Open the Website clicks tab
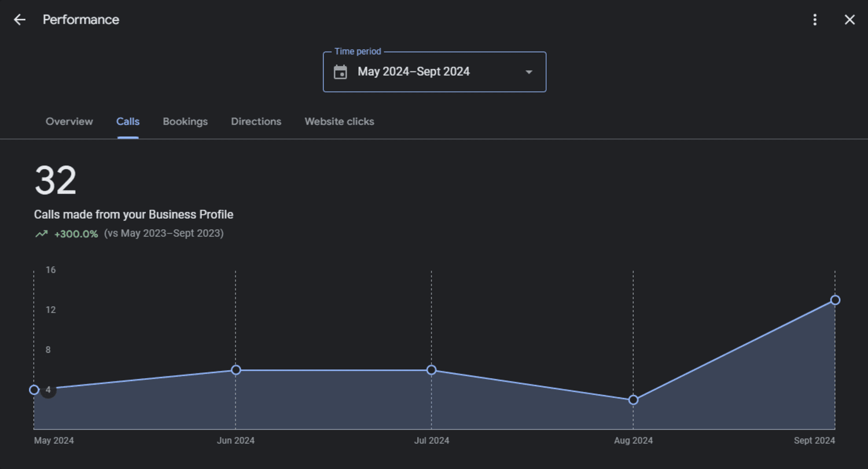Screen dimensions: 868x469 pos(340,122)
